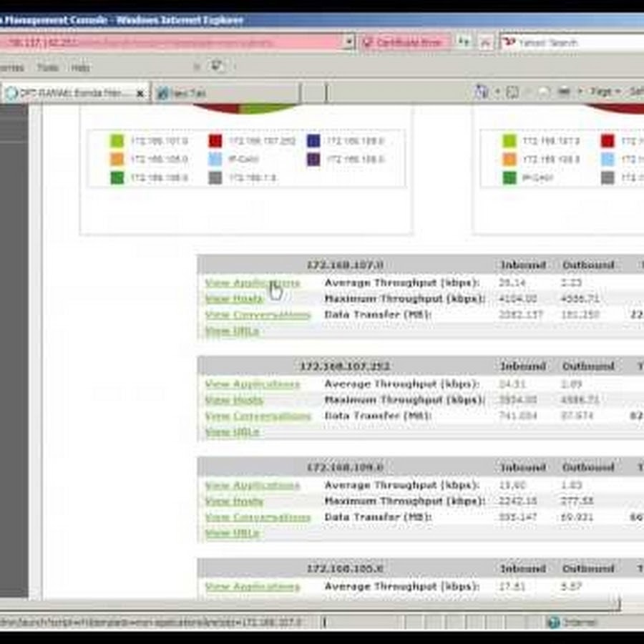644x644 pixels.
Task: Click the Internet zone globe icon in status bar
Action: click(x=552, y=623)
